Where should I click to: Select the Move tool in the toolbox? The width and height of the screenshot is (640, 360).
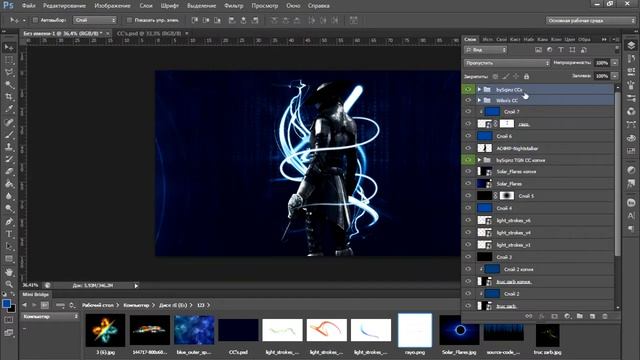pos(9,48)
